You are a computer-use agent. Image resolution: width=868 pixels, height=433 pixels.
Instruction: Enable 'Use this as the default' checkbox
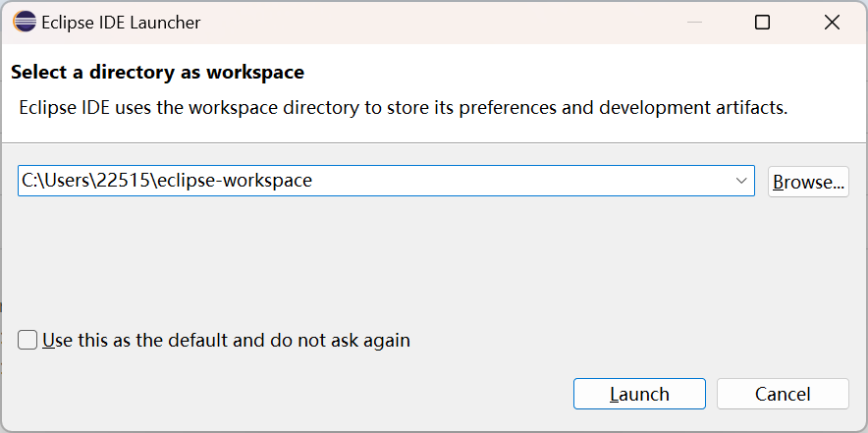click(x=28, y=341)
